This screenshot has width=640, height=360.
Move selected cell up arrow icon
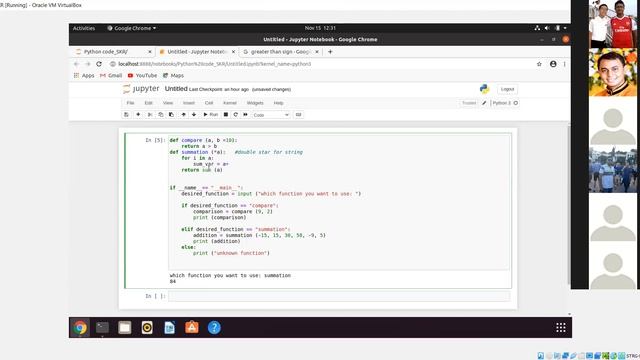coord(183,115)
